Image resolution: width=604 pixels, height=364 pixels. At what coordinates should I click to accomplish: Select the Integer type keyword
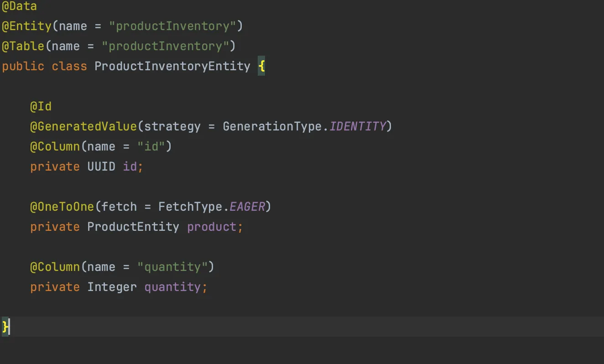pos(112,286)
